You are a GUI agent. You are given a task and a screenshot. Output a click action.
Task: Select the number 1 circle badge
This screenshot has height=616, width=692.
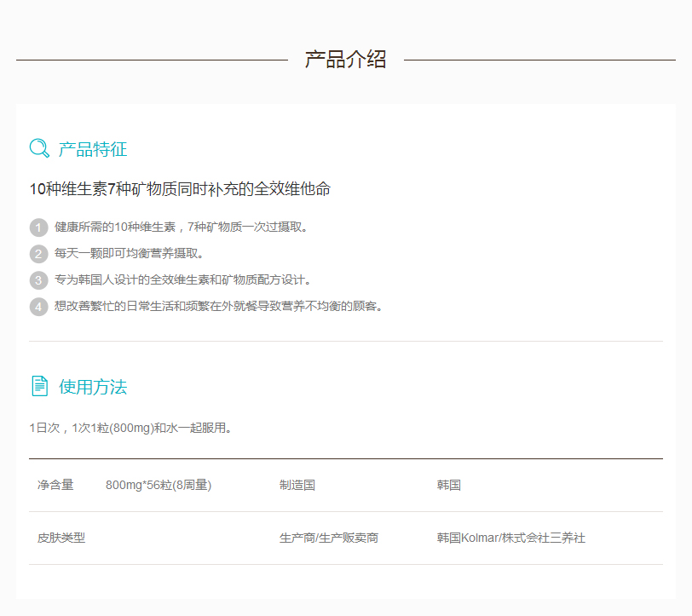point(38,227)
